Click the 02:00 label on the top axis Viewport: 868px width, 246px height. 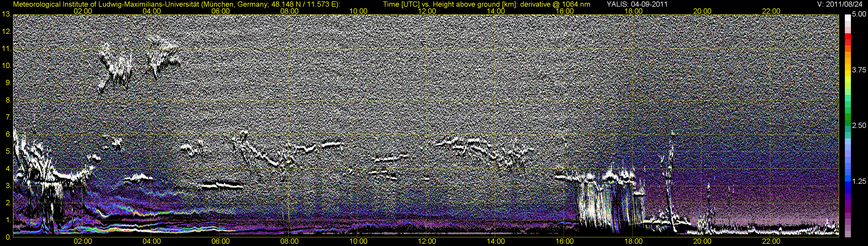coord(83,11)
